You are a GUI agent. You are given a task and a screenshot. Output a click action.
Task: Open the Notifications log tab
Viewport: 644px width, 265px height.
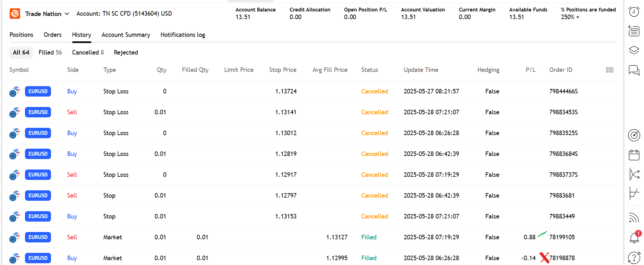point(182,35)
